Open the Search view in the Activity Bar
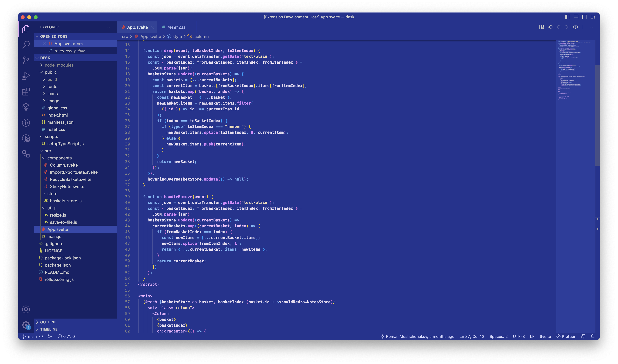This screenshot has width=618, height=364. (26, 45)
